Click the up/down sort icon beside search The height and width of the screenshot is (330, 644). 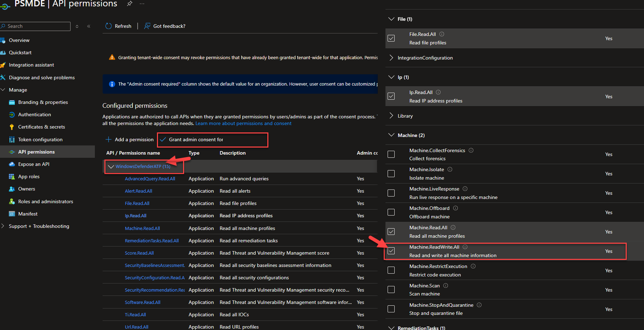(77, 26)
